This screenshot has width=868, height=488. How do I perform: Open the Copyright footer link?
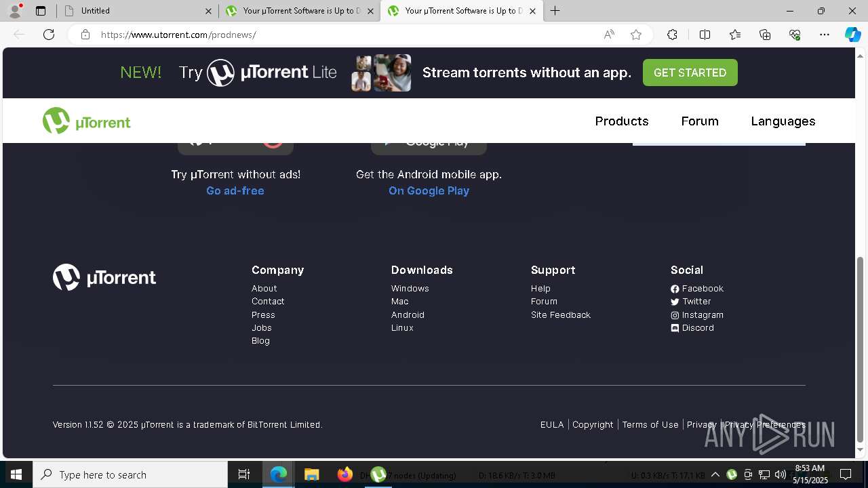pyautogui.click(x=593, y=425)
